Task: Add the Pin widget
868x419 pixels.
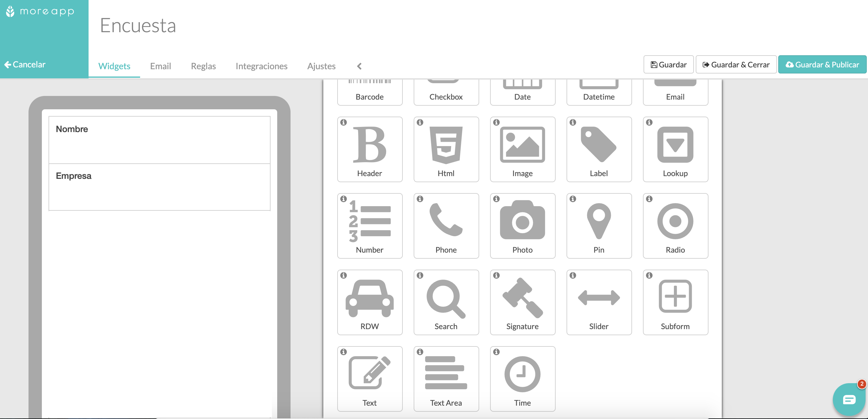Action: [x=599, y=226]
